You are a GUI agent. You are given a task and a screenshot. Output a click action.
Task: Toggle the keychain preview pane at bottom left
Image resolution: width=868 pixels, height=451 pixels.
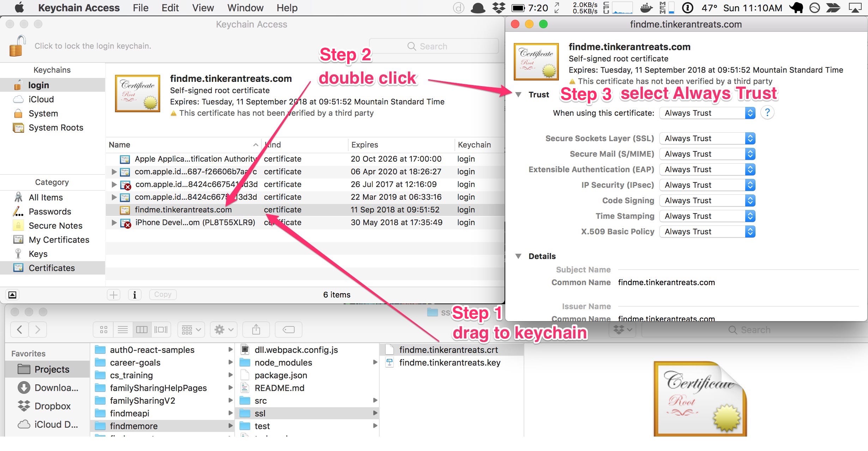tap(12, 295)
